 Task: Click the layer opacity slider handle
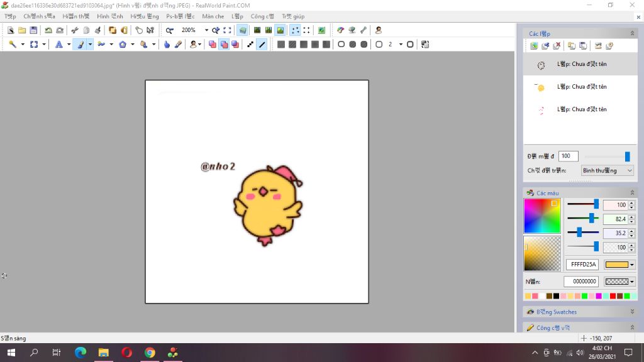click(x=627, y=156)
